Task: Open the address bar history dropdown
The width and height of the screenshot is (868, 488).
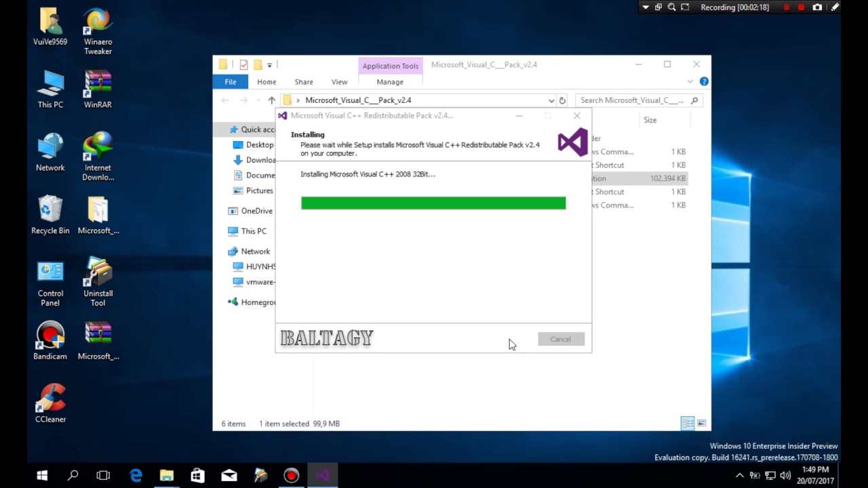Action: (x=551, y=100)
